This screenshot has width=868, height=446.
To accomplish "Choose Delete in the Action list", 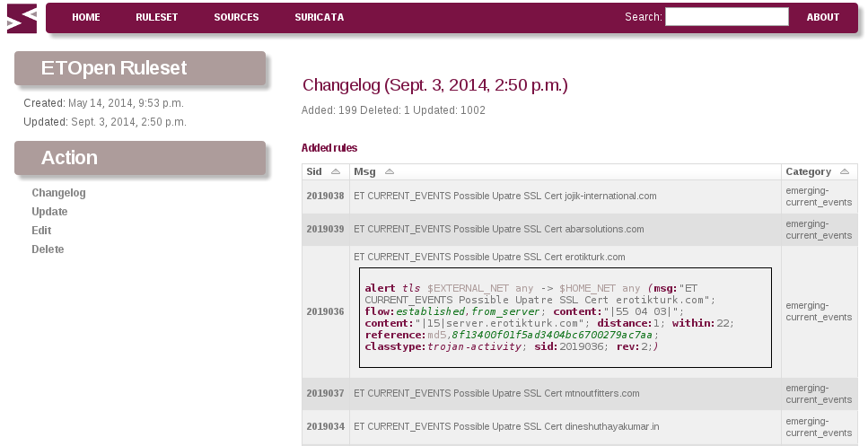I will coord(48,249).
